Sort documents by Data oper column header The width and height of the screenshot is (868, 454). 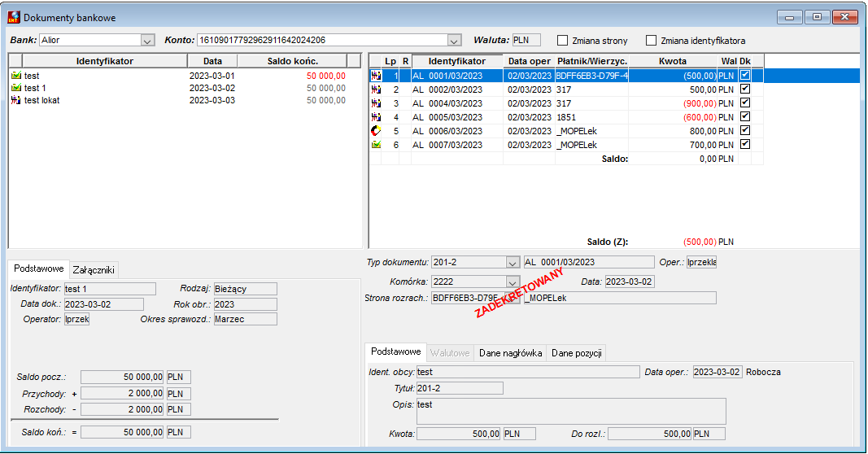pos(530,61)
